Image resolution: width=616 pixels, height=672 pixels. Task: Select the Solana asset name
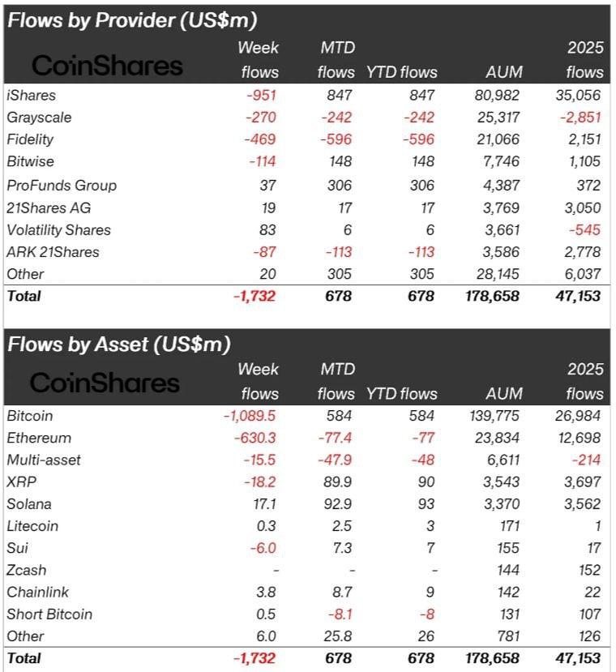[x=29, y=503]
